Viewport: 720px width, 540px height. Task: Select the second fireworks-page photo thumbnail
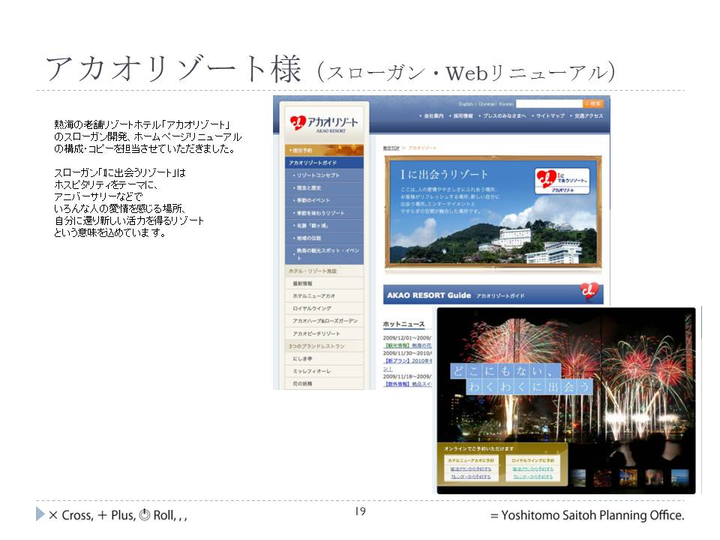click(603, 478)
